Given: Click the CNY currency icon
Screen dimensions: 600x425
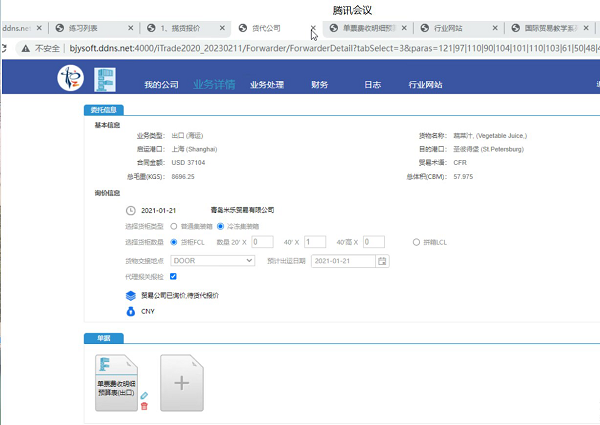Looking at the screenshot, I should tap(130, 311).
